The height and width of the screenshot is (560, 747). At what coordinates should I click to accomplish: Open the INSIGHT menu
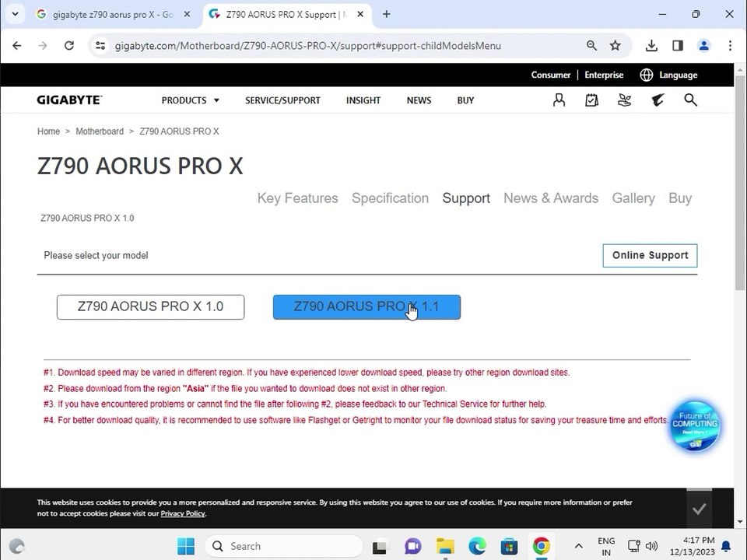click(363, 100)
